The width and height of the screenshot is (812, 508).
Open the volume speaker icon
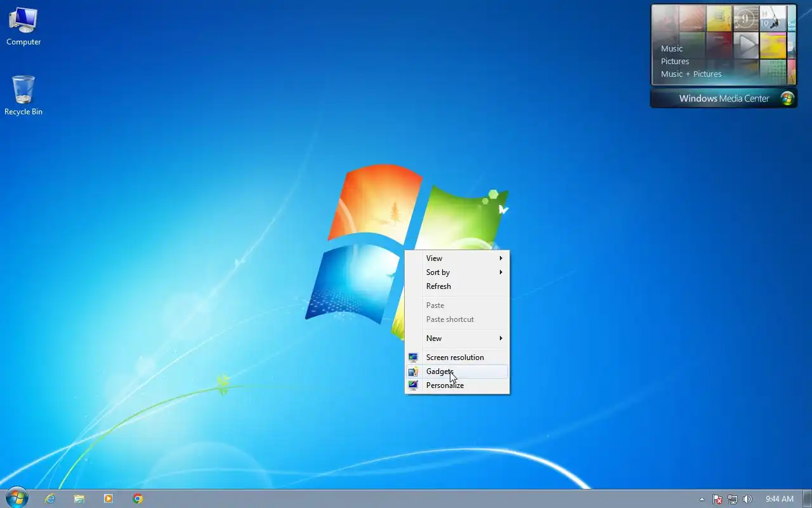click(747, 499)
